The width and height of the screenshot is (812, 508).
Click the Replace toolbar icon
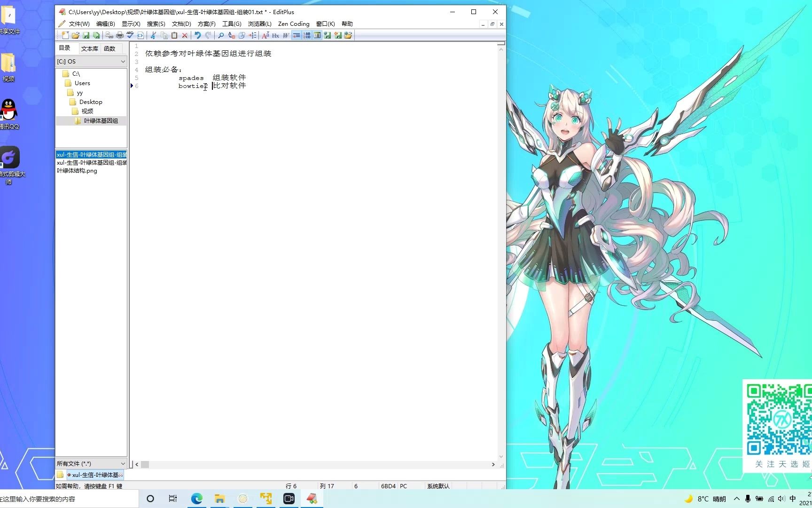pos(232,35)
